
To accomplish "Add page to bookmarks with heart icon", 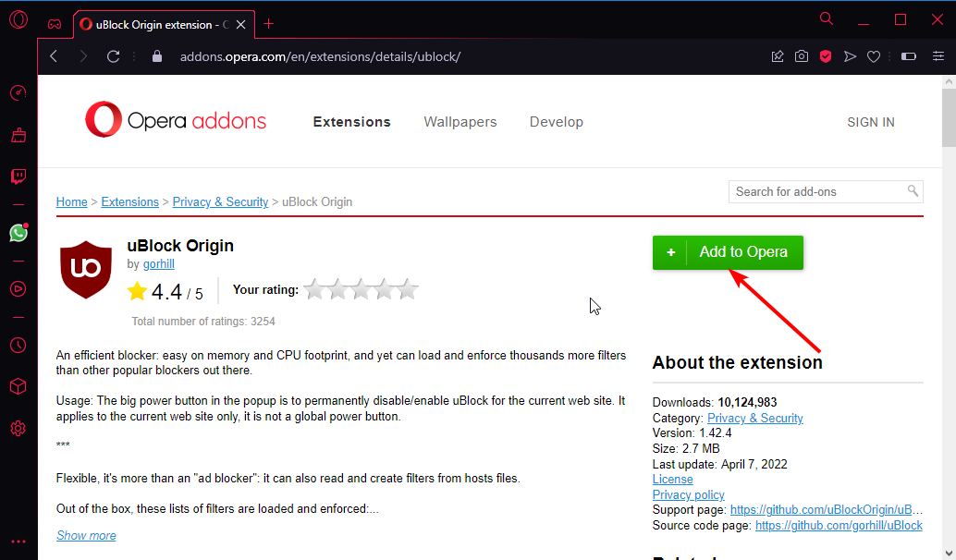I will [x=874, y=56].
